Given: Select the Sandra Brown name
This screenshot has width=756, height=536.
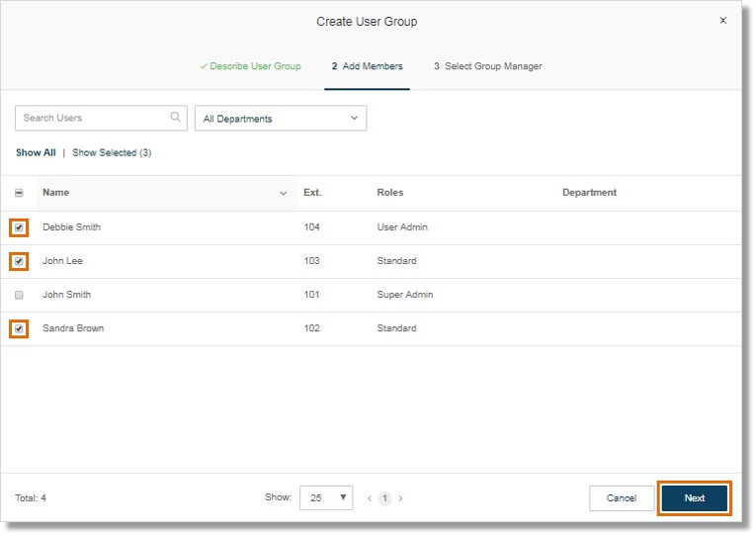Looking at the screenshot, I should click(73, 328).
